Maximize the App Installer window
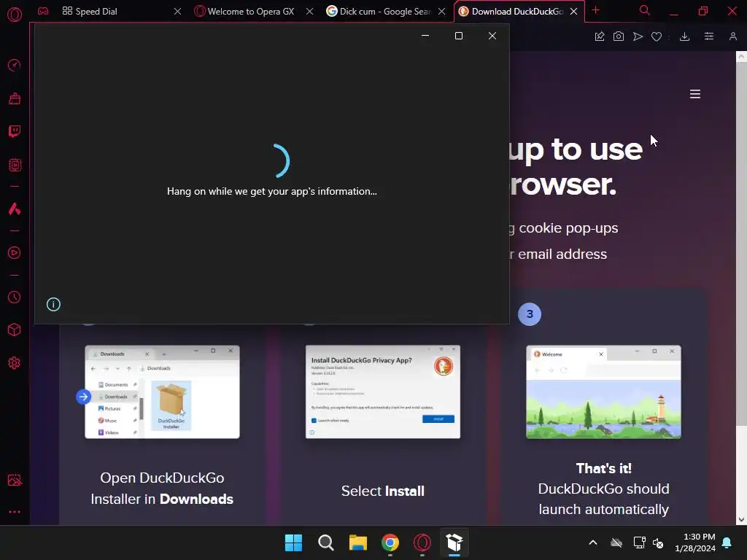This screenshot has height=560, width=747. click(x=459, y=36)
